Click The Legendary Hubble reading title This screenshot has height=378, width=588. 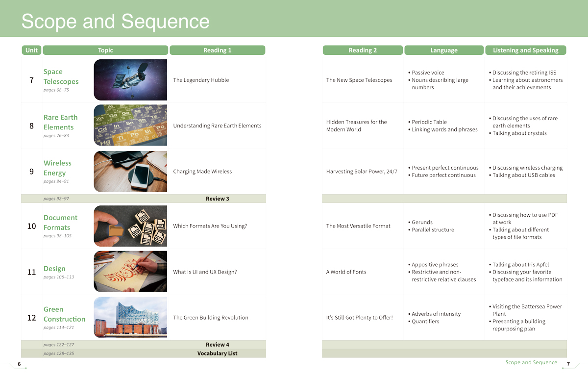pos(201,80)
